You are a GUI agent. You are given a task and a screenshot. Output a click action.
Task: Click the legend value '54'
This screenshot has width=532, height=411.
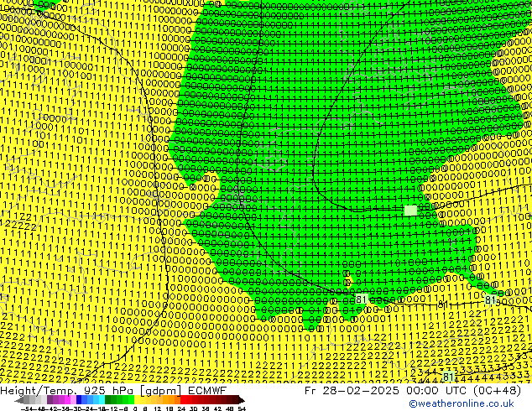click(x=242, y=408)
